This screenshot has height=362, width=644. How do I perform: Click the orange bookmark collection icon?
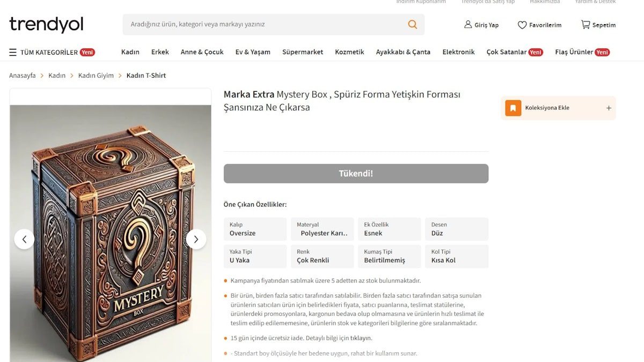click(513, 108)
